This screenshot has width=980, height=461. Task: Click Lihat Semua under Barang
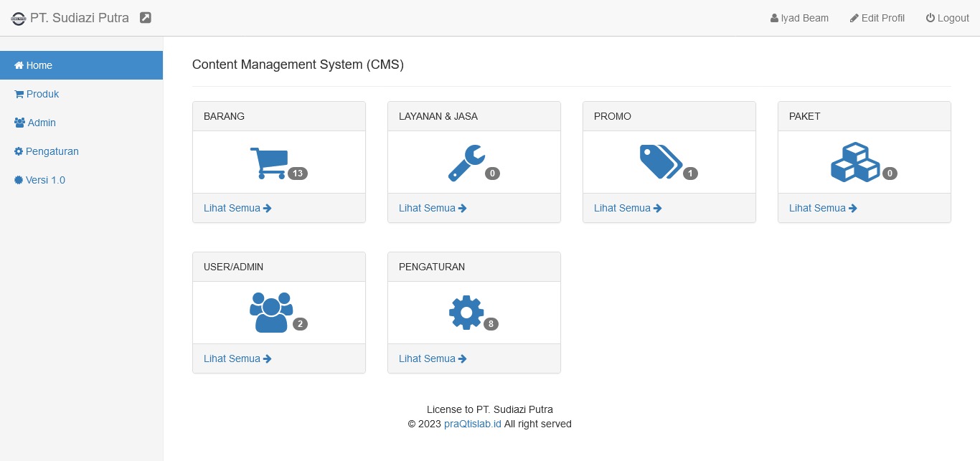click(237, 208)
